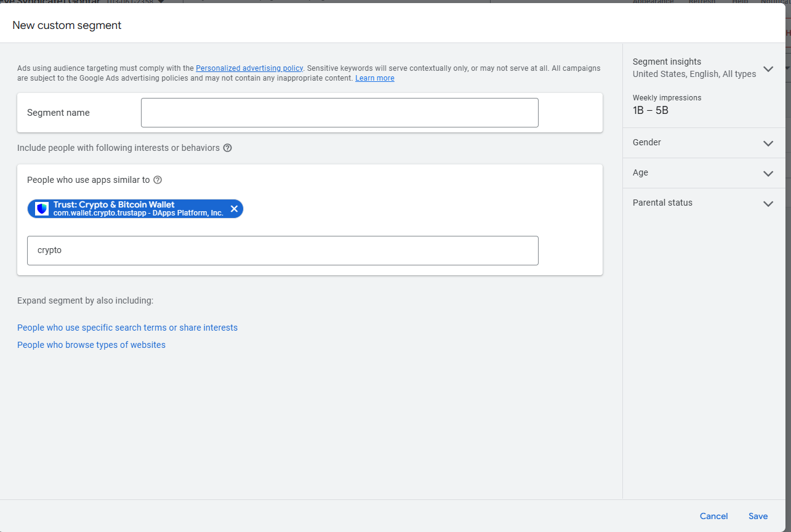Screen dimensions: 791x532
Task: Click the Segment name field label
Action: tap(58, 113)
